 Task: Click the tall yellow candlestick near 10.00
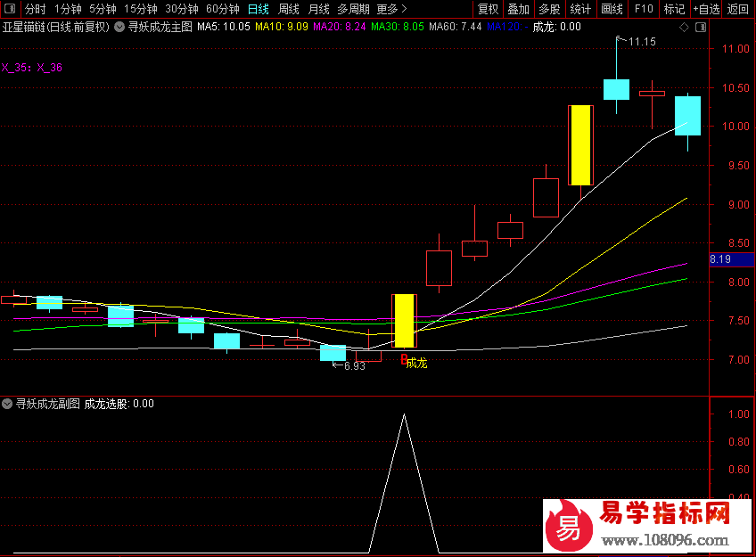tap(580, 145)
